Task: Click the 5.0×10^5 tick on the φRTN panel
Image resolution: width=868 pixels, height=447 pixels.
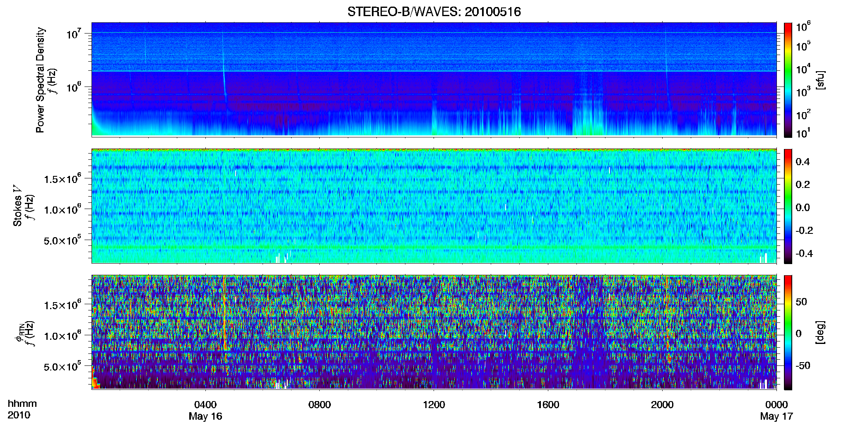Action: 63,366
